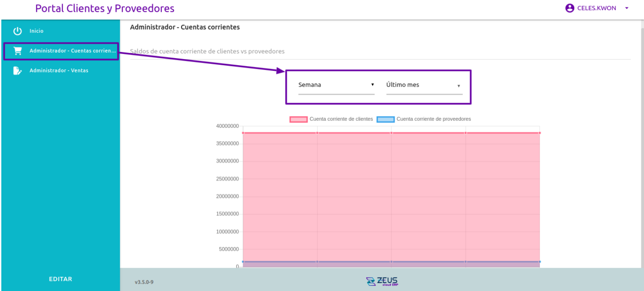644x291 pixels.
Task: Click the power icon next to Inicio
Action: pyautogui.click(x=17, y=31)
